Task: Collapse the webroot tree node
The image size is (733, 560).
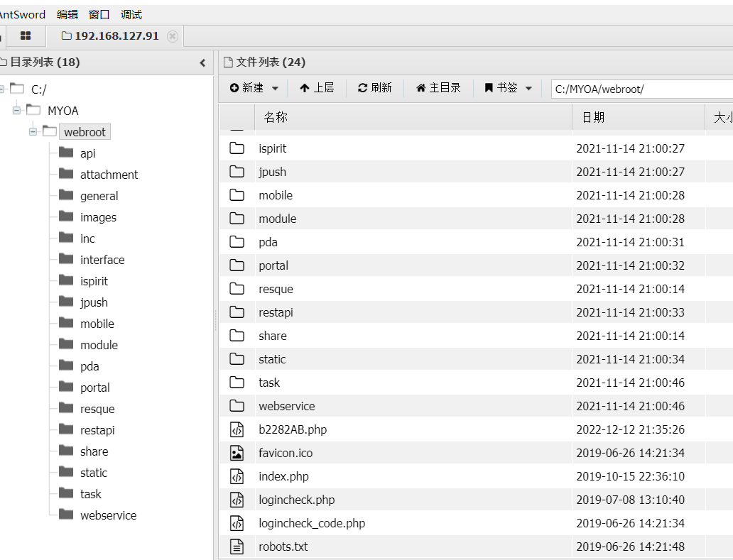Action: click(33, 132)
